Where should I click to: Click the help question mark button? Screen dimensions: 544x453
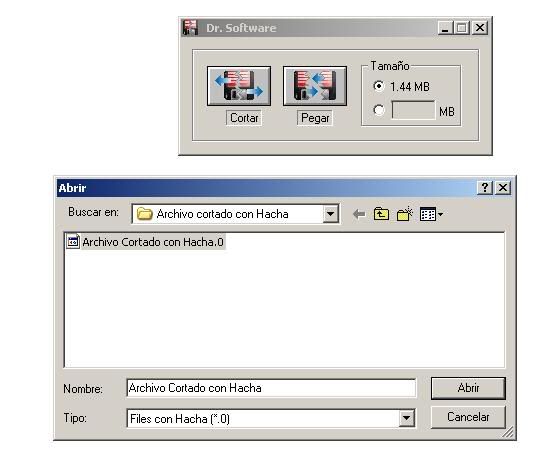[485, 188]
